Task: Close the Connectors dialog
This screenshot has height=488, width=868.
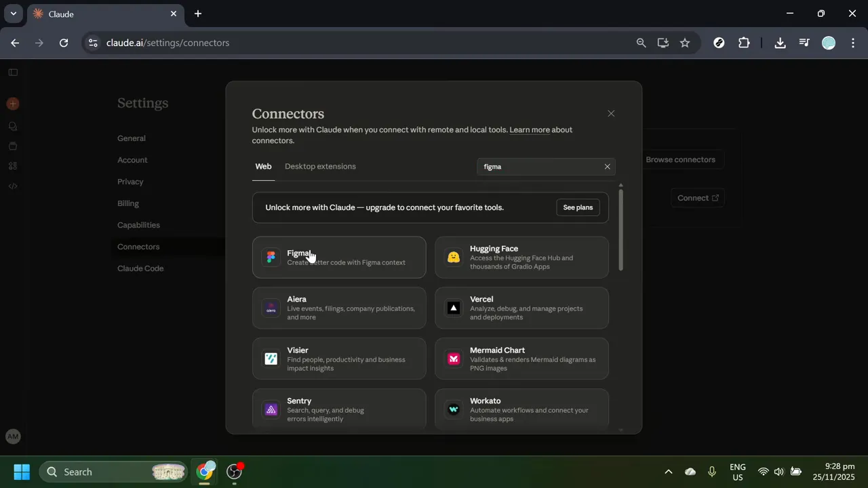Action: [x=611, y=114]
